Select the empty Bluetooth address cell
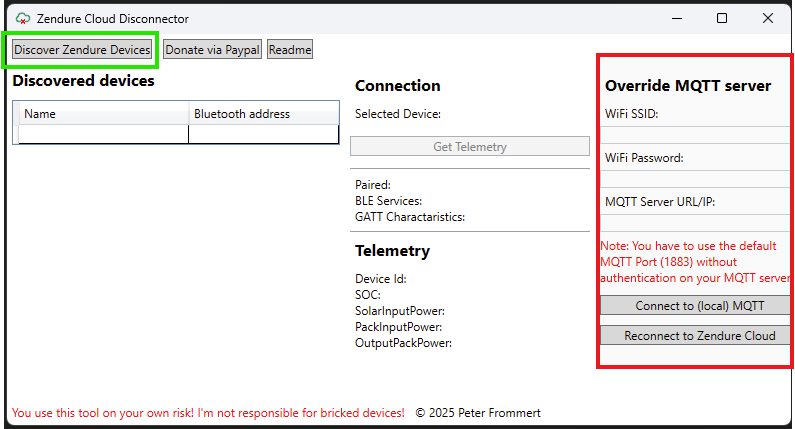Viewport: 795px width, 429px height. point(263,134)
